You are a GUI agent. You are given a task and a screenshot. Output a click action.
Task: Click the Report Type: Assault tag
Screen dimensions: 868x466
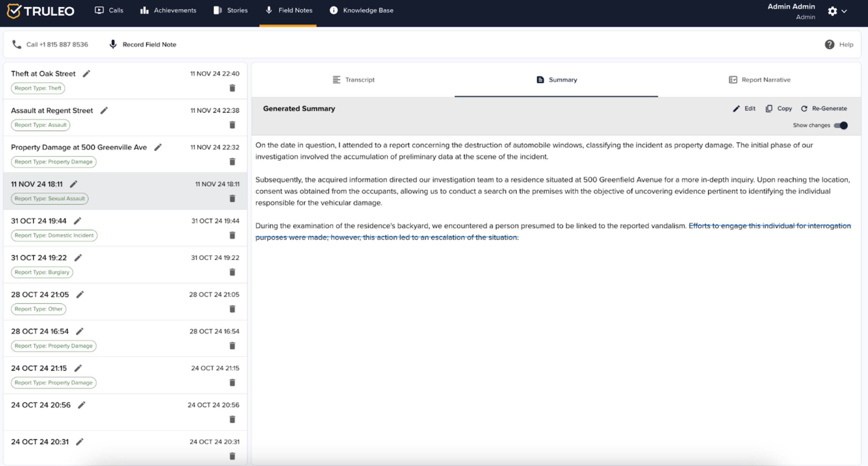(x=40, y=125)
